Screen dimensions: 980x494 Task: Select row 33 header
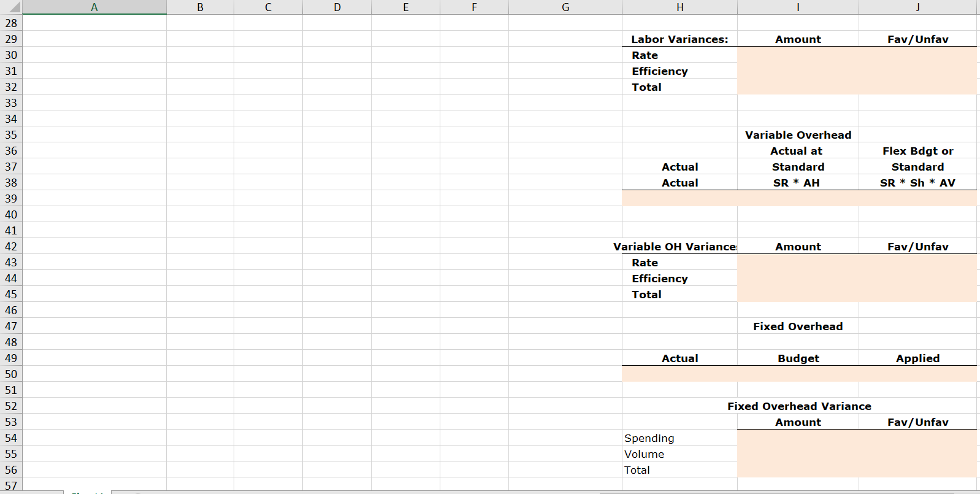pyautogui.click(x=11, y=103)
